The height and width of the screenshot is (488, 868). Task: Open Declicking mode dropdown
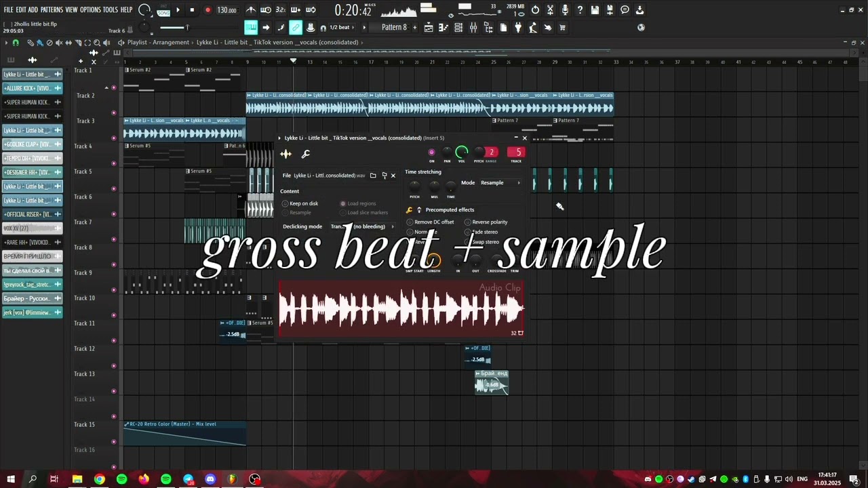pos(361,226)
